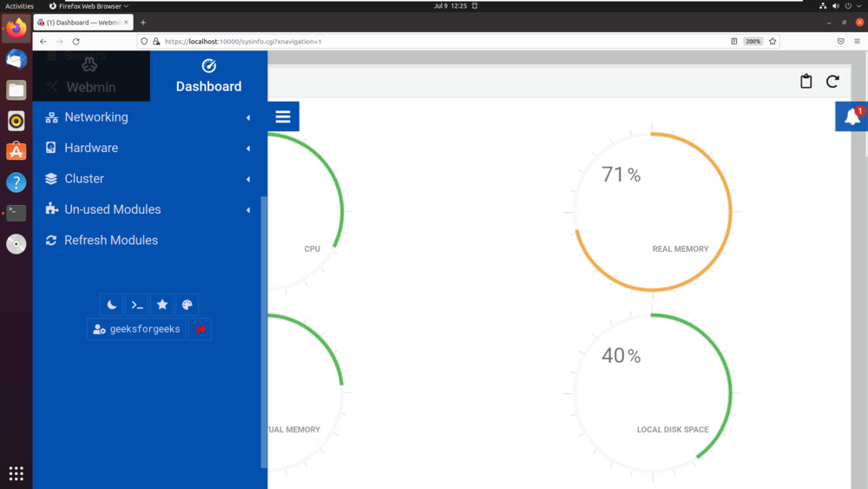Screen dimensions: 868x489
Task: Reload the page in Firefox
Action: pyautogui.click(x=76, y=42)
